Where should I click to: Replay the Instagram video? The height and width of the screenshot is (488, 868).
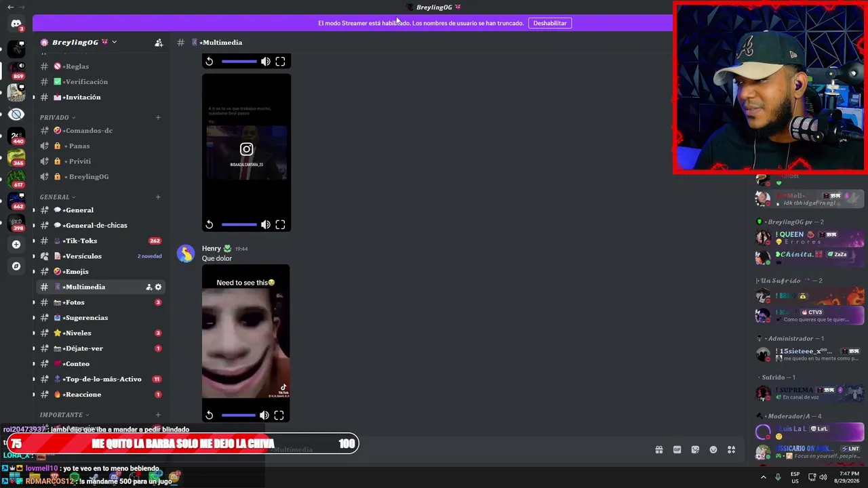tap(210, 224)
